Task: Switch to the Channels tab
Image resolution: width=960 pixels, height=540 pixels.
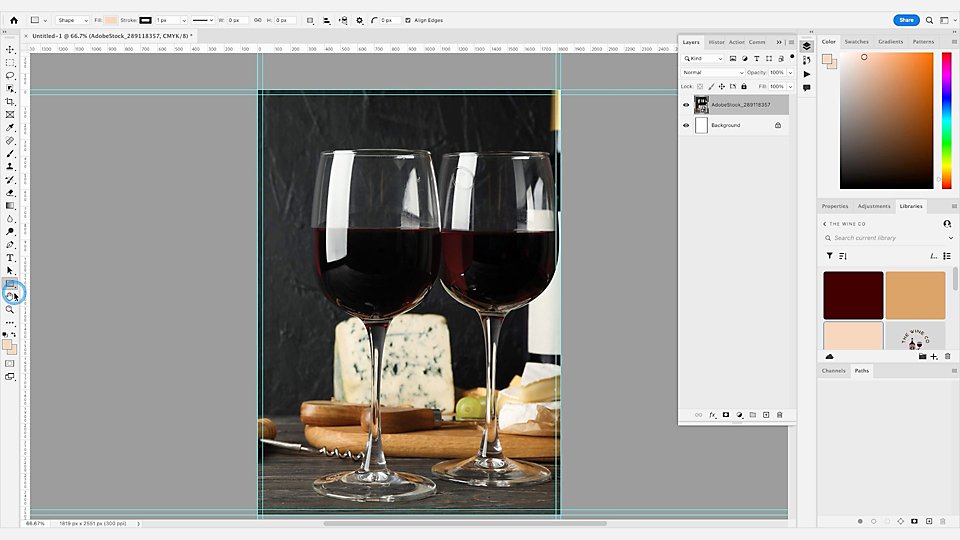Action: click(x=833, y=370)
